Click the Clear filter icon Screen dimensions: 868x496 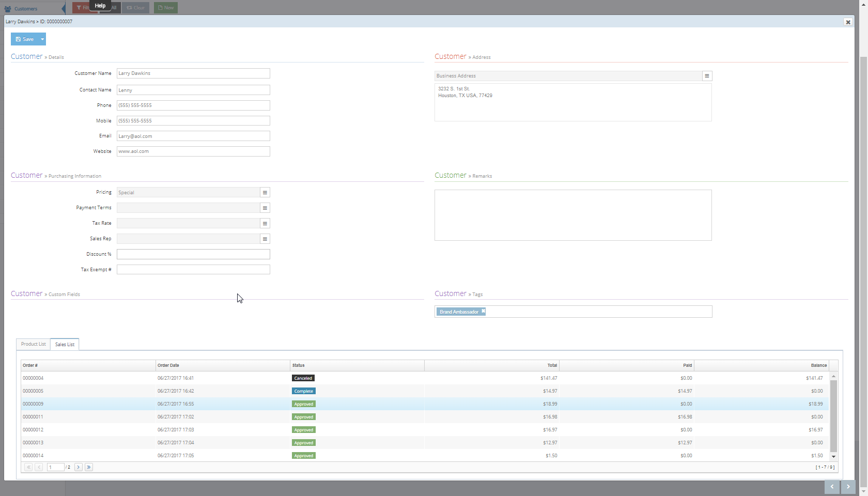click(135, 7)
